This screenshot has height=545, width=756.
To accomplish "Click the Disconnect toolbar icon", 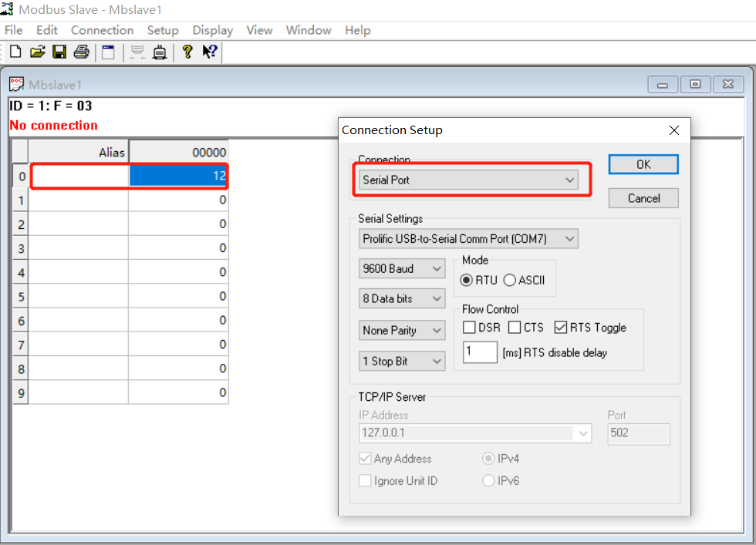I will coord(160,52).
